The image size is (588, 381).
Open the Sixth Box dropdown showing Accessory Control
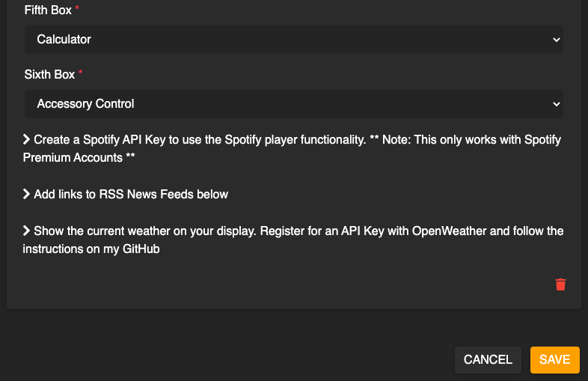pos(293,104)
